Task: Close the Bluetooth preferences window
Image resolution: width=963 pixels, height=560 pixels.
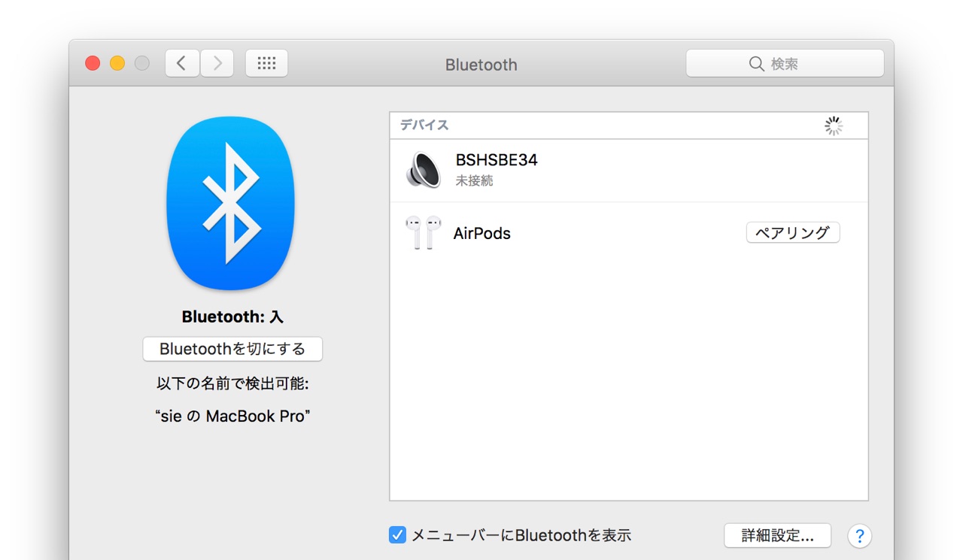Action: pyautogui.click(x=93, y=64)
